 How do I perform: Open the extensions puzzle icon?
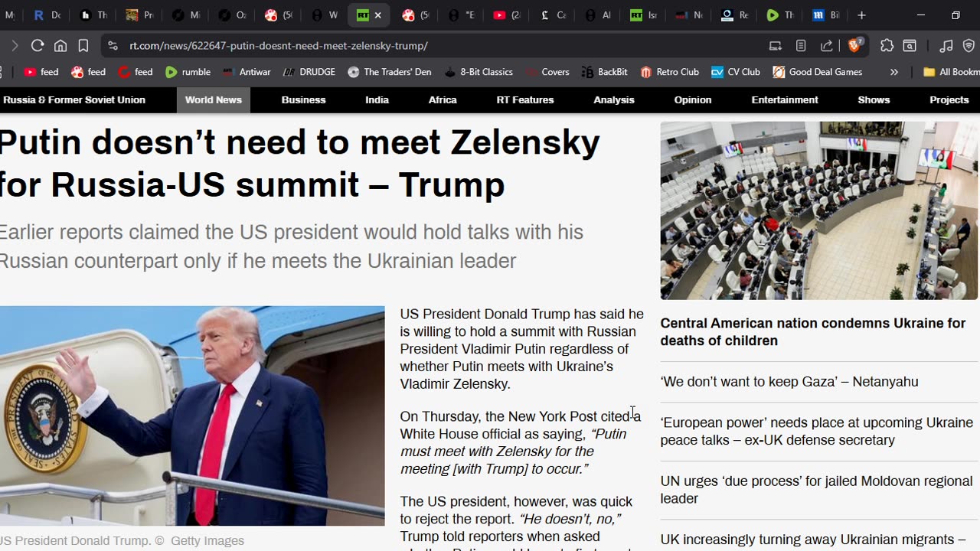[887, 46]
